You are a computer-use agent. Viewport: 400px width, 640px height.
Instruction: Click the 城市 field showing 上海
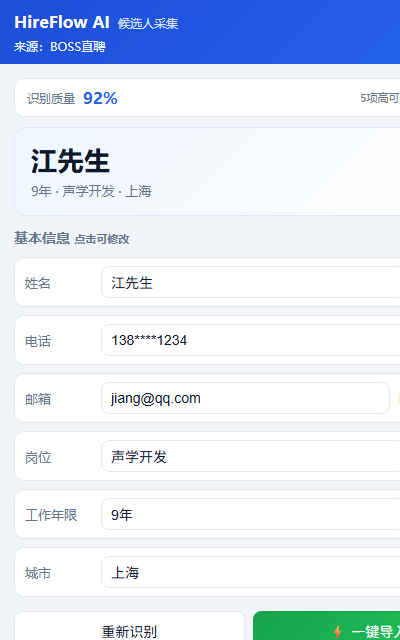tap(251, 572)
